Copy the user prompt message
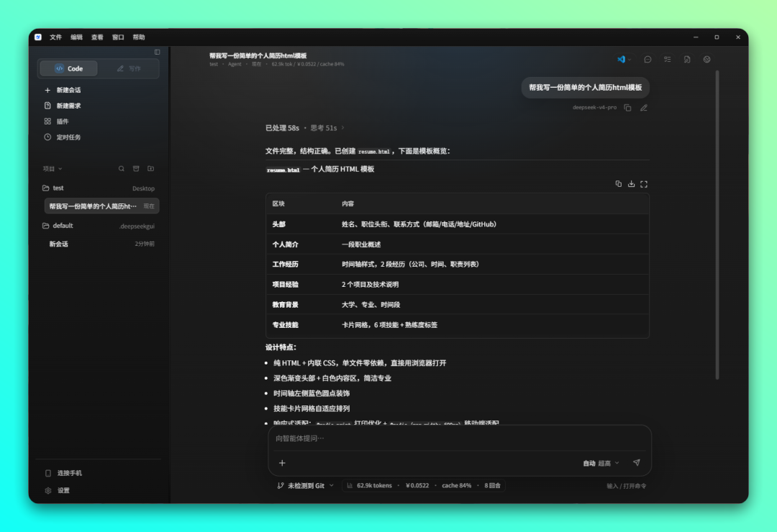This screenshot has width=777, height=532. [627, 108]
